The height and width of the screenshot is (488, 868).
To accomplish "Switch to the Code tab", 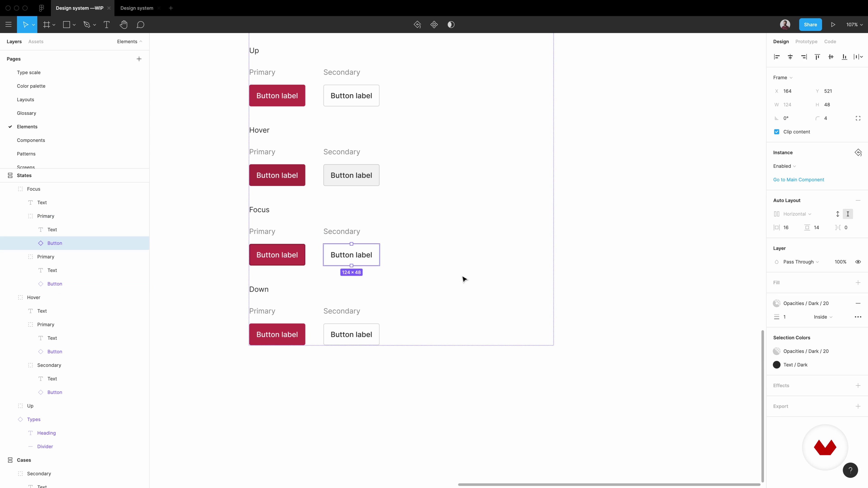I will 830,41.
